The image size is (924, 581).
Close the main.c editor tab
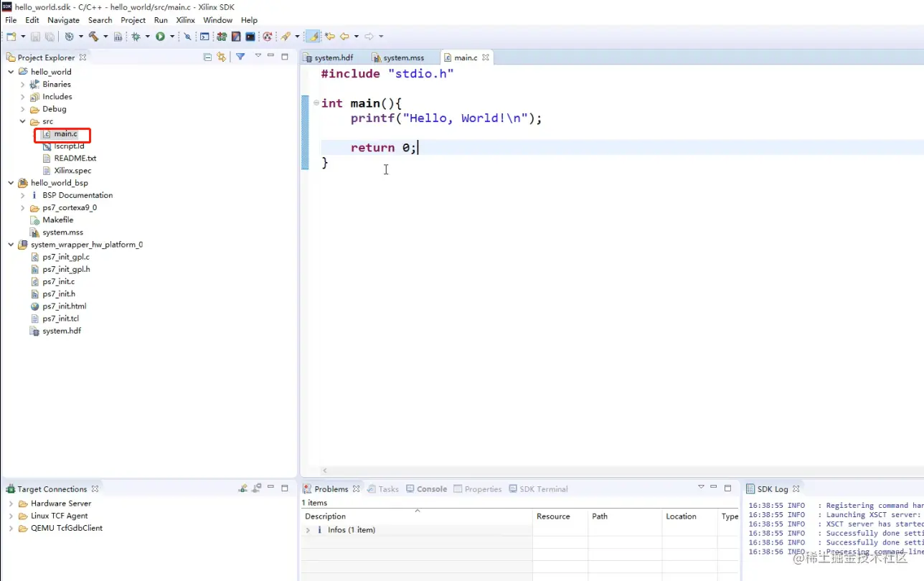(x=486, y=57)
